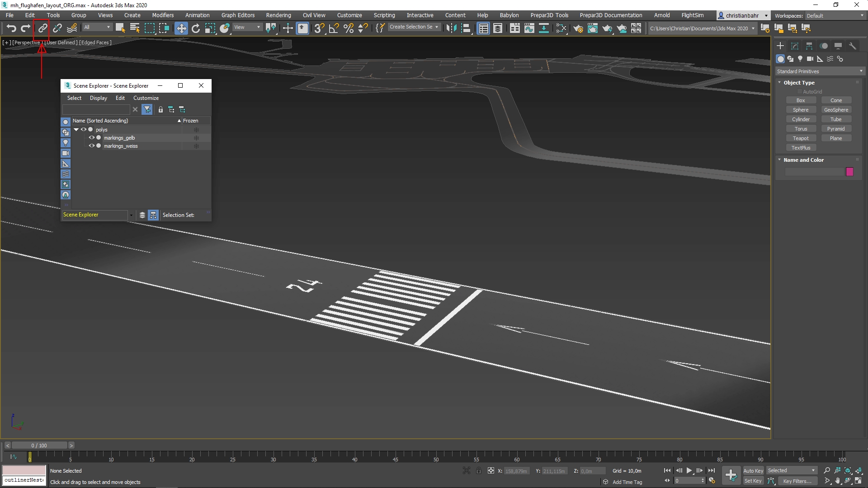Hide the markings_gelb object
Screen dimensions: 868x488
92,138
